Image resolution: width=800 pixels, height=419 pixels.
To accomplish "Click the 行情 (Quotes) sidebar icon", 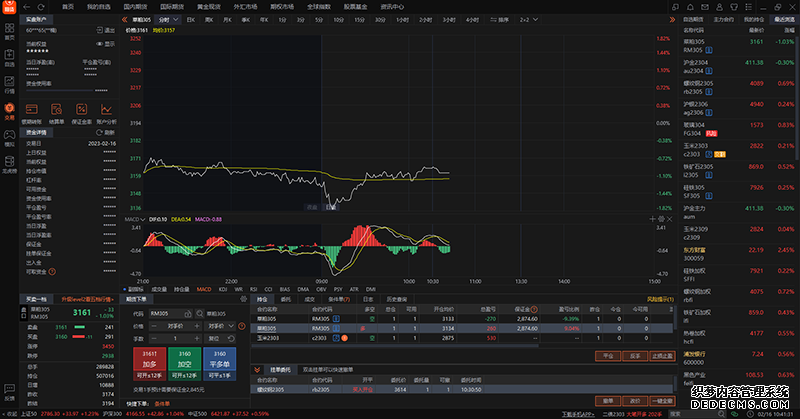I will pyautogui.click(x=9, y=87).
